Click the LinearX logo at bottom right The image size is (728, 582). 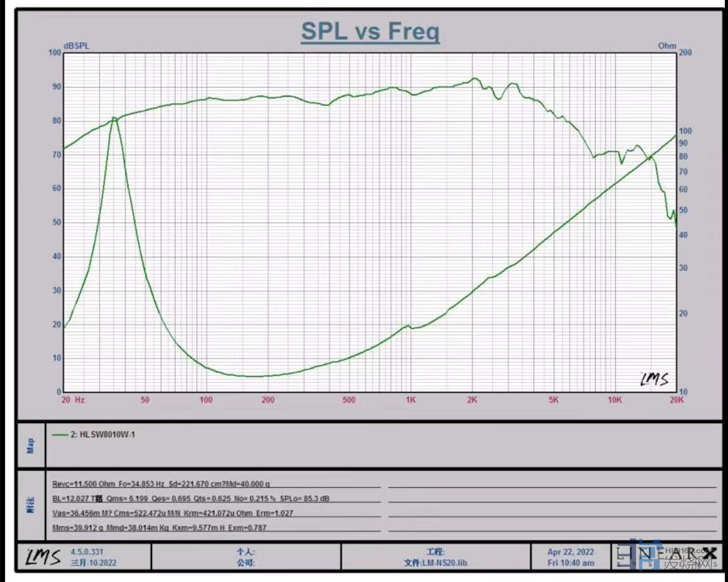[665, 555]
